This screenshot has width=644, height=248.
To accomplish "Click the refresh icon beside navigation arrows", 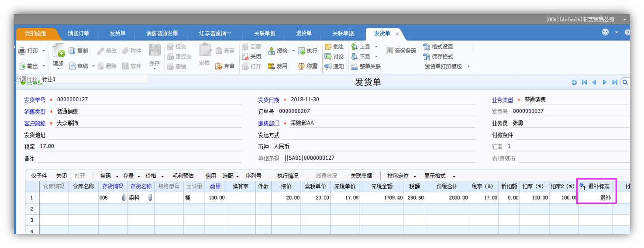I will click(x=574, y=82).
